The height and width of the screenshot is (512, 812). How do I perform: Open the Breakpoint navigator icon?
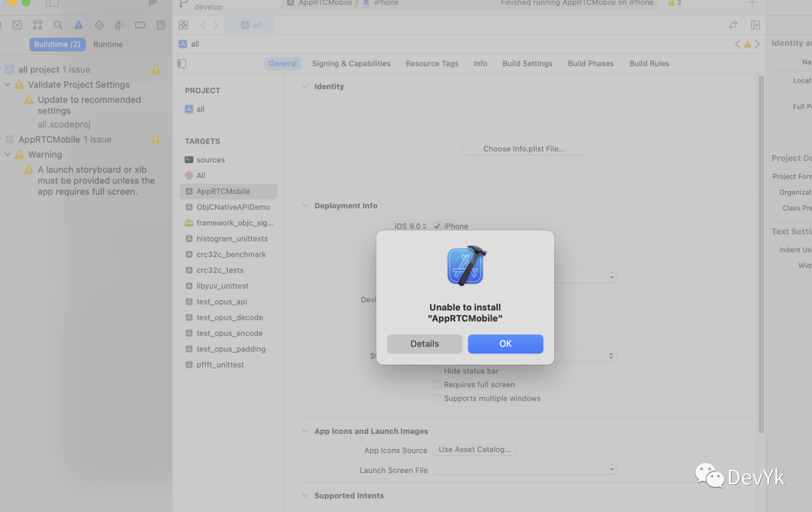pyautogui.click(x=140, y=25)
